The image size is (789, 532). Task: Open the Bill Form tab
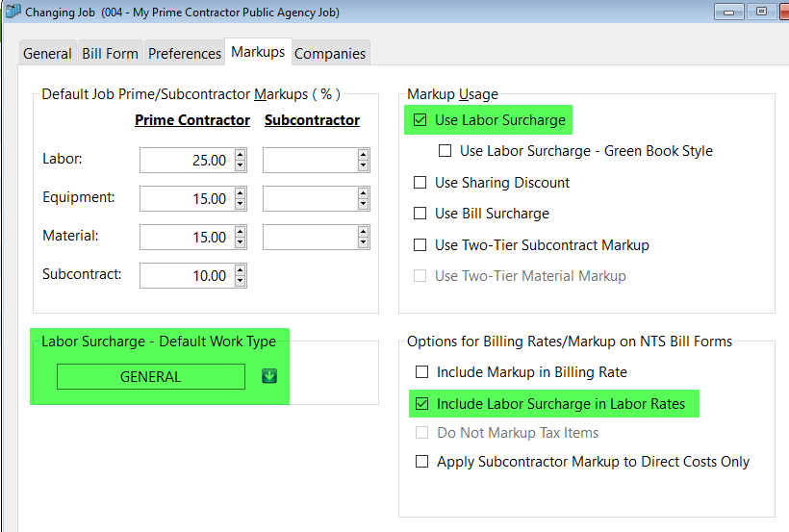[111, 53]
